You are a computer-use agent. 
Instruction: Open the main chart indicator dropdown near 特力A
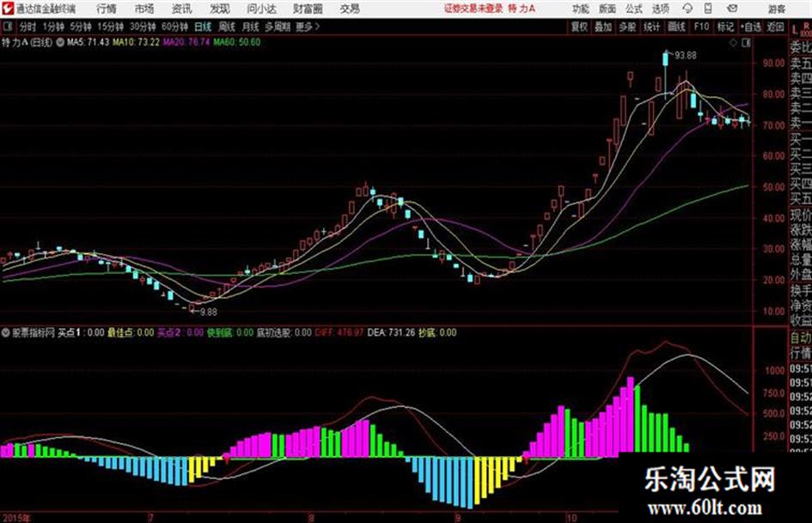tap(59, 42)
